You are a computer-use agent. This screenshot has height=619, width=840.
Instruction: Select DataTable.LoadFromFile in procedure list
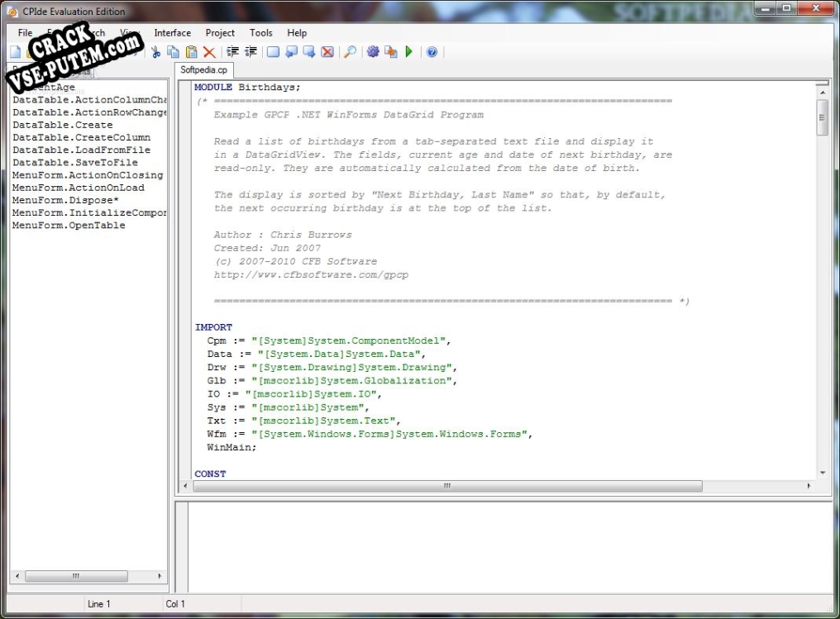[x=81, y=150]
